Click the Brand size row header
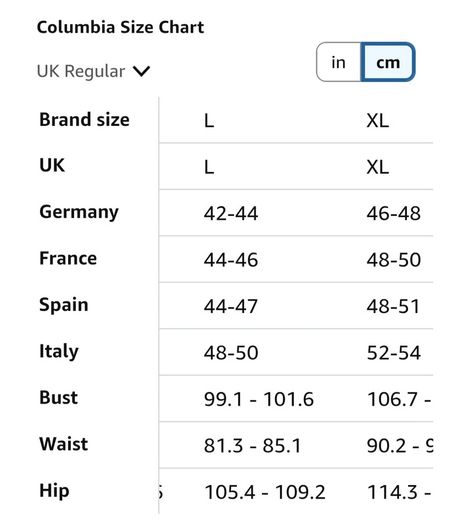The height and width of the screenshot is (525, 452). (x=84, y=120)
